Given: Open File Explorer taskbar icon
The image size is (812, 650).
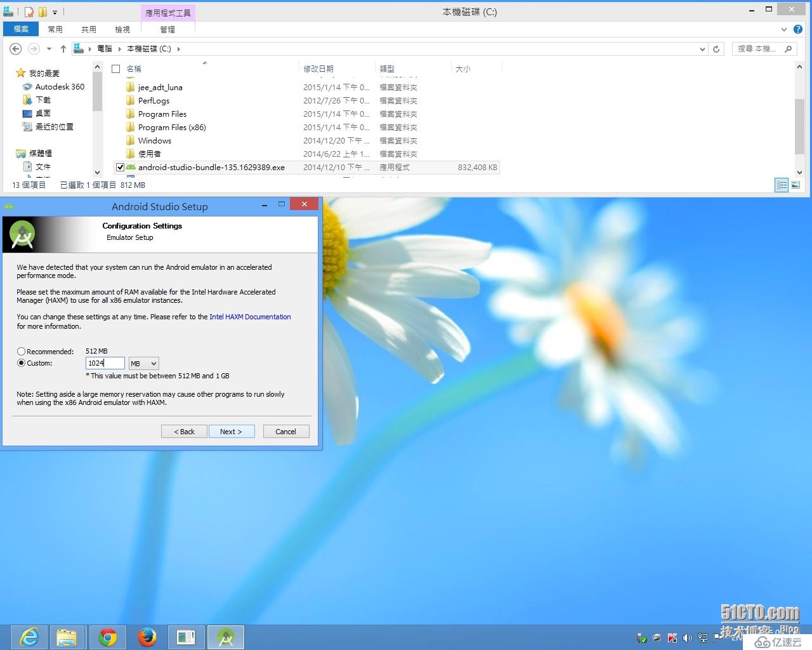Looking at the screenshot, I should click(x=67, y=637).
